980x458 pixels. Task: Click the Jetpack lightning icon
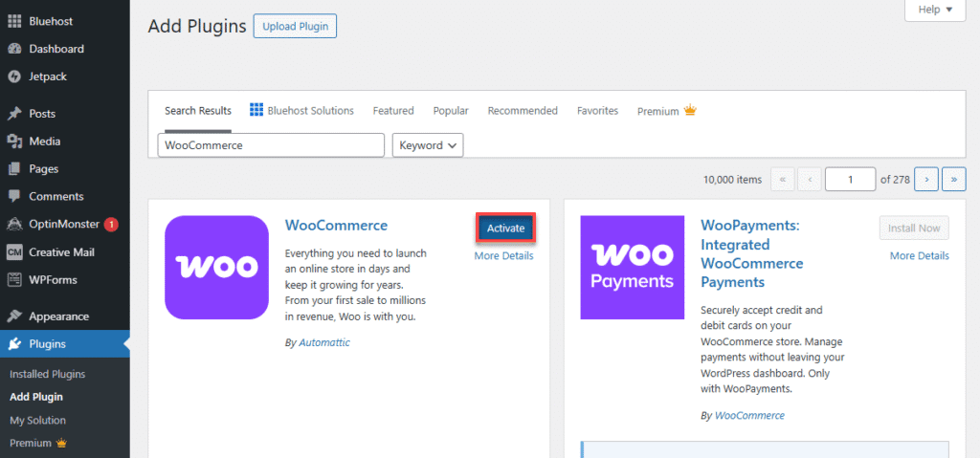14,76
